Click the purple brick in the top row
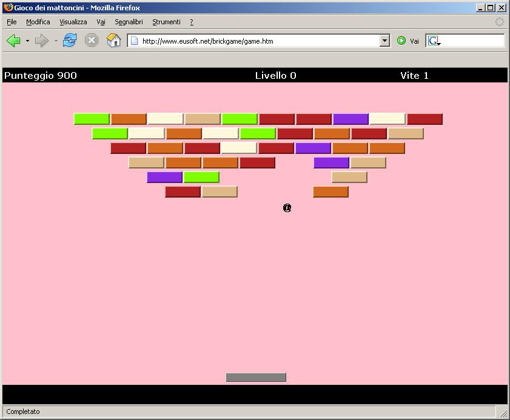 [x=351, y=119]
